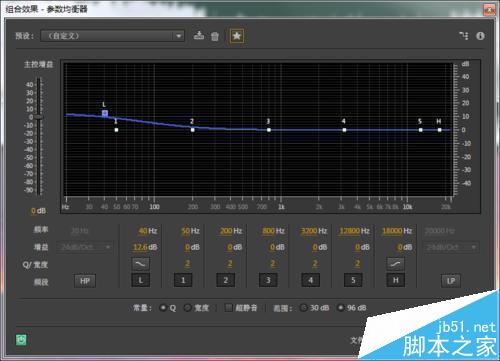500x361 pixels.
Task: Click the H control point on graph
Action: [440, 130]
